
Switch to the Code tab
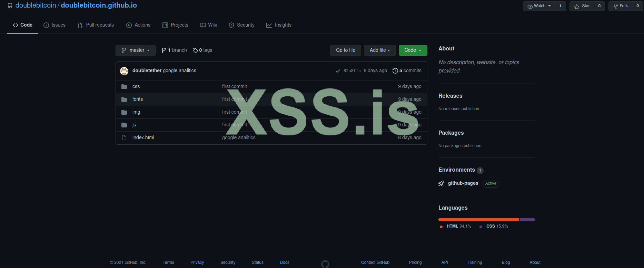click(22, 25)
